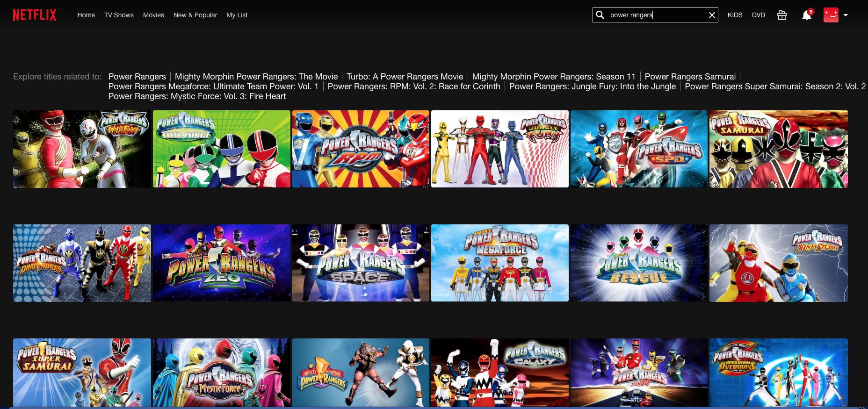This screenshot has height=409, width=868.
Task: Open Power Rangers Super Samurai thumbnail
Action: pyautogui.click(x=82, y=373)
